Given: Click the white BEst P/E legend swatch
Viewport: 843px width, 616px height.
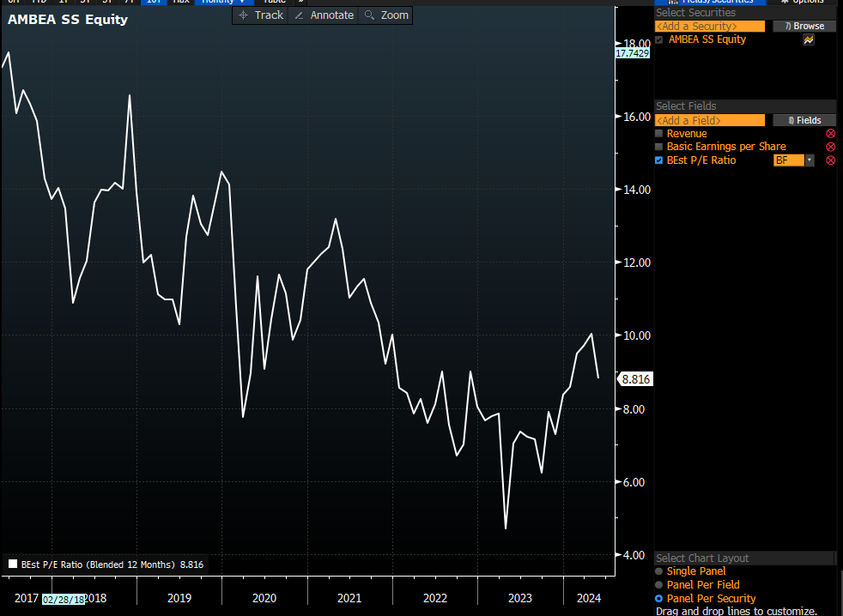Looking at the screenshot, I should [x=13, y=564].
